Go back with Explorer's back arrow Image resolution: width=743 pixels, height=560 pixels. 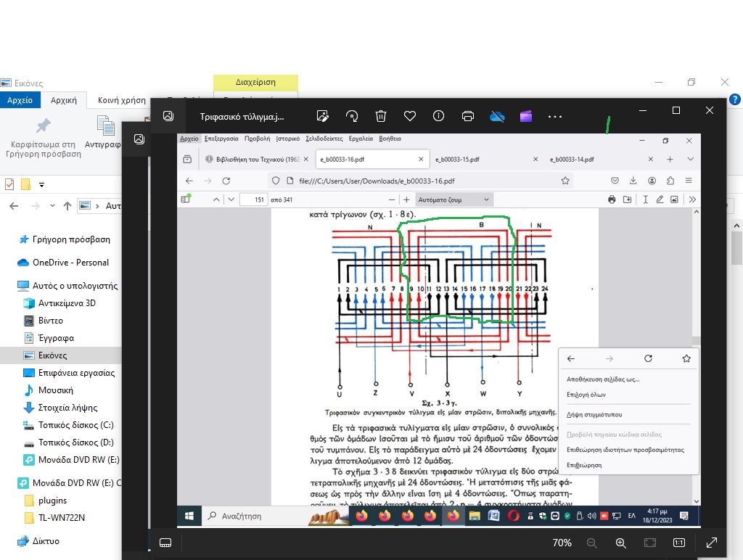[x=14, y=205]
